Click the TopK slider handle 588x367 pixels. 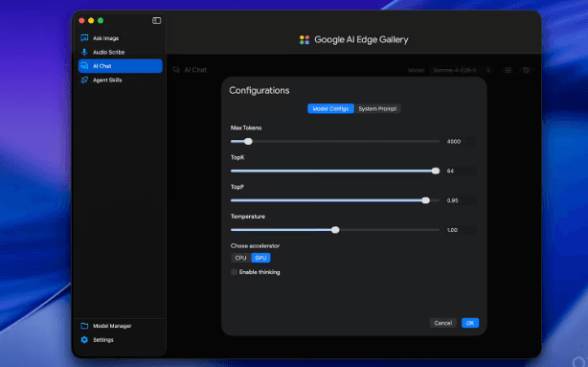435,171
